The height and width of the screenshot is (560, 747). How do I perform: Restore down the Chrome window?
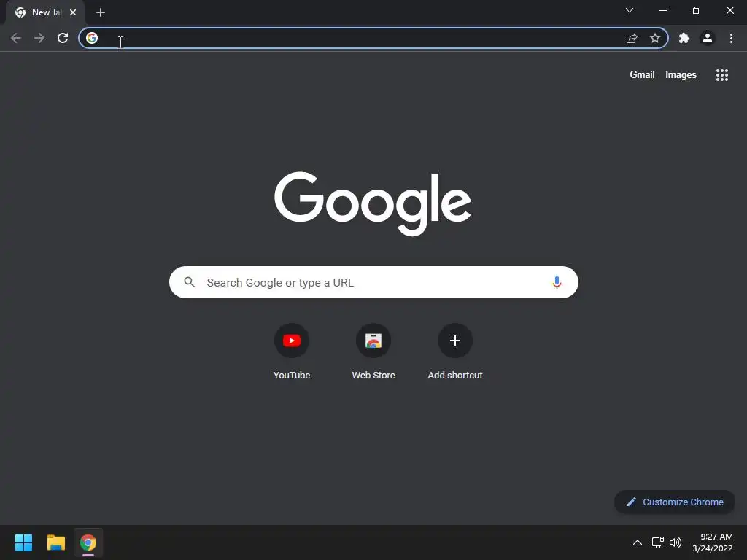point(697,10)
